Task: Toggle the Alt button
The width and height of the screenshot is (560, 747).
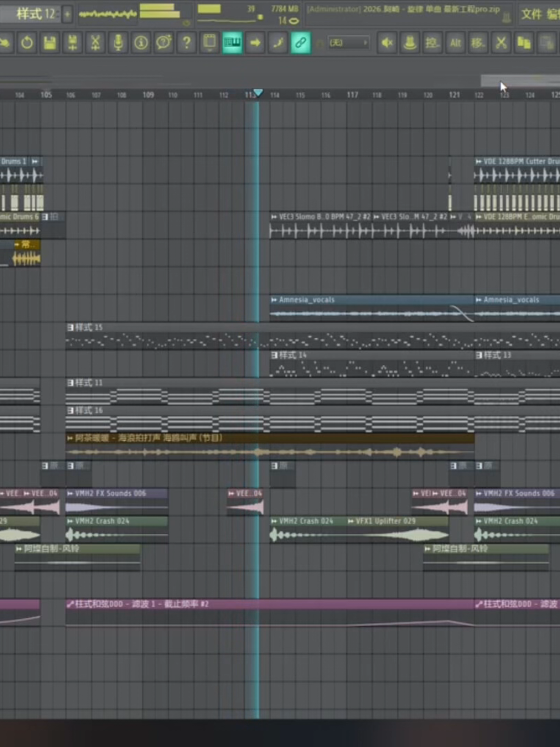Action: coord(456,43)
